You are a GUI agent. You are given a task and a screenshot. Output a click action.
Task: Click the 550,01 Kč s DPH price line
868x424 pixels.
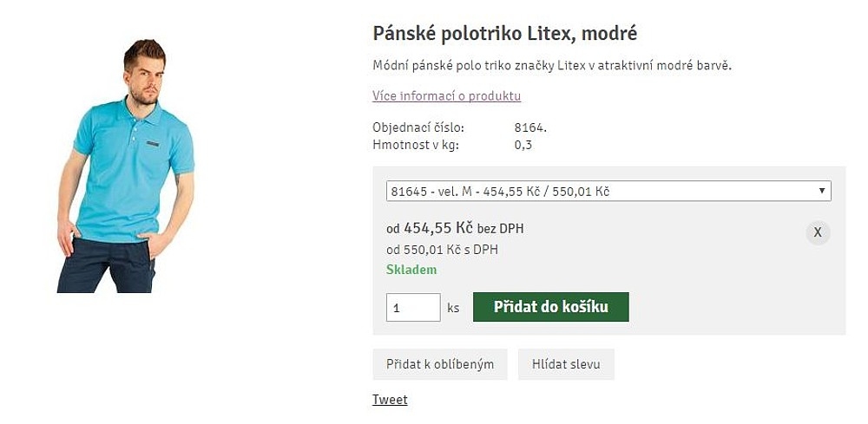[x=442, y=250]
